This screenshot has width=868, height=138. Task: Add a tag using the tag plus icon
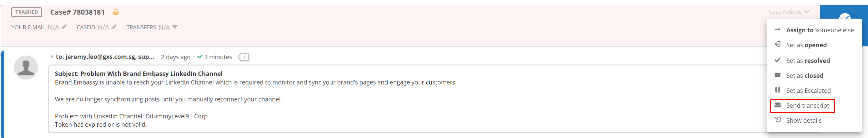click(x=243, y=57)
